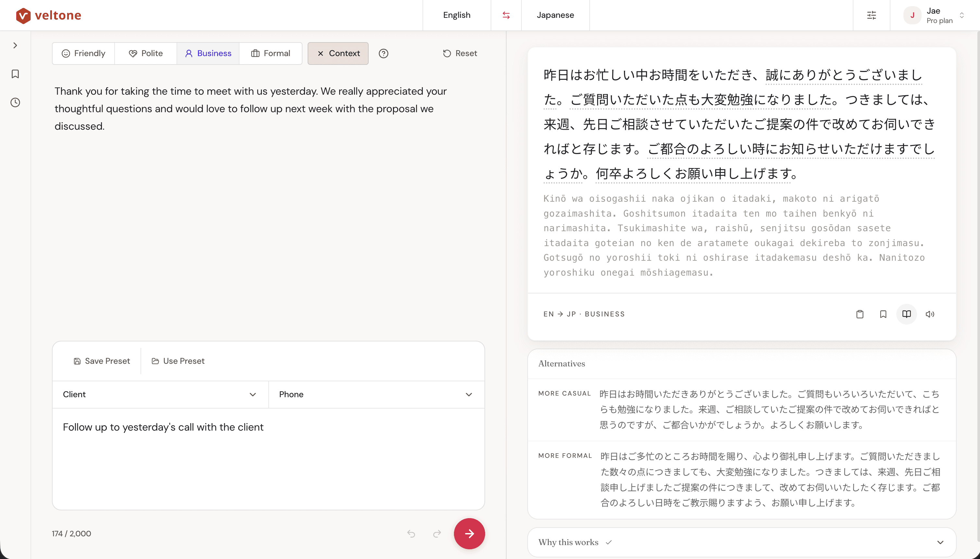Click Save Preset
The height and width of the screenshot is (559, 980).
[102, 361]
